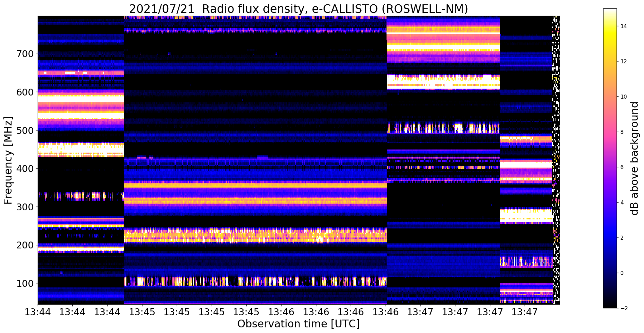The height and width of the screenshot is (333, 644).
Task: Click the 'dB above background' colorbar label
Action: (x=634, y=159)
